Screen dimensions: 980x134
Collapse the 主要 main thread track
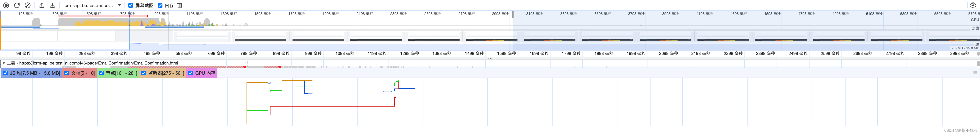[x=3, y=63]
